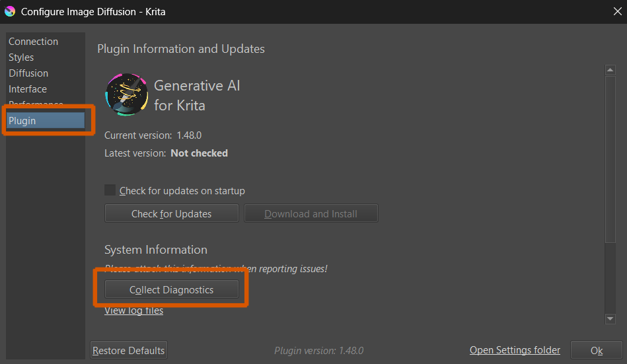Select the Plugin settings page
The height and width of the screenshot is (364, 627).
coord(45,120)
